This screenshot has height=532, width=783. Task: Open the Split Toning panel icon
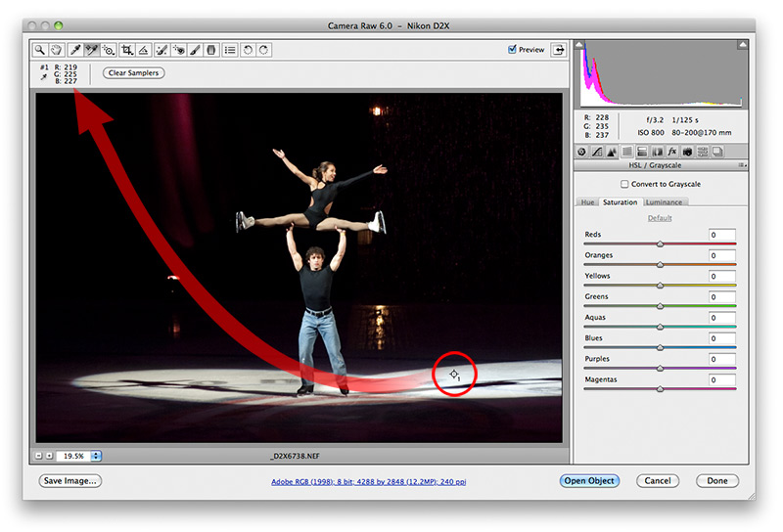point(642,152)
